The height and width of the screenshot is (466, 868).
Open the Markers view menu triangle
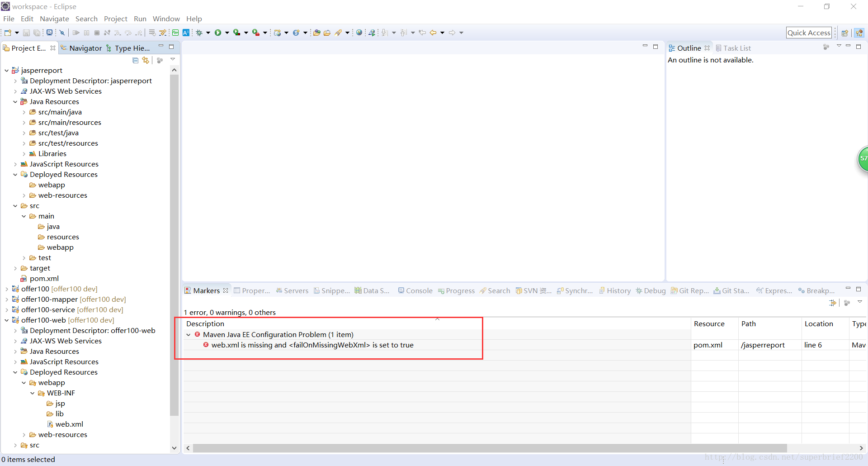pos(860,302)
